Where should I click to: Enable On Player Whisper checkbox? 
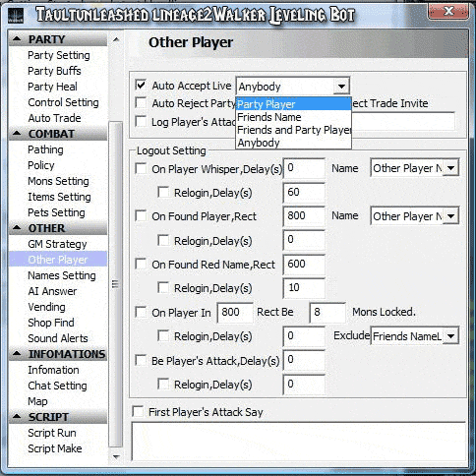tap(141, 168)
